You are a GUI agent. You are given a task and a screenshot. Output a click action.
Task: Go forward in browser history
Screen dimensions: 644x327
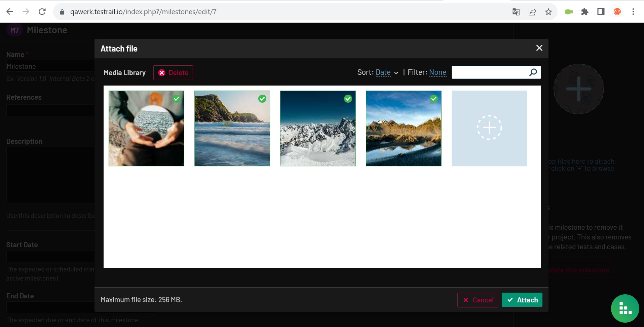[x=26, y=12]
